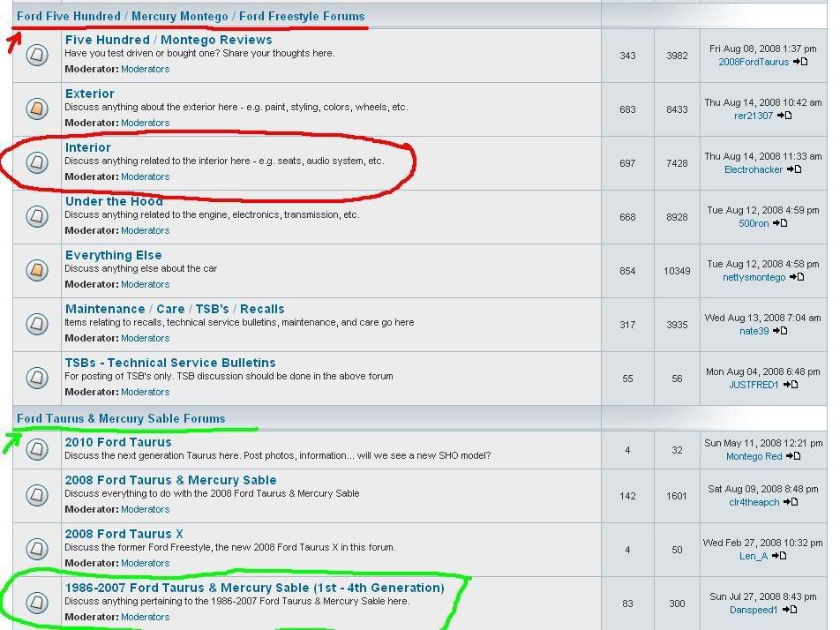Select post count 1601 in 2008 Taurus row
This screenshot has height=630, width=840.
point(676,496)
